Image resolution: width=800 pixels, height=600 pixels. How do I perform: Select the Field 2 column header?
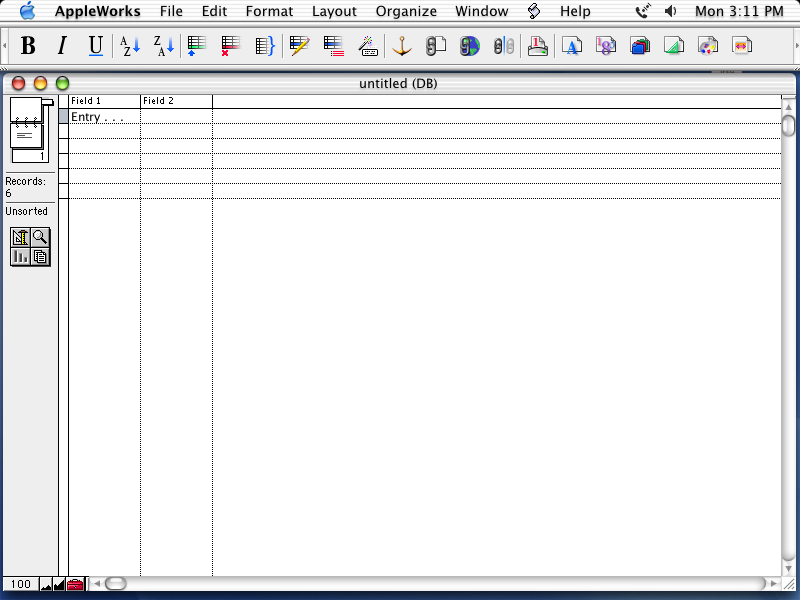click(177, 101)
